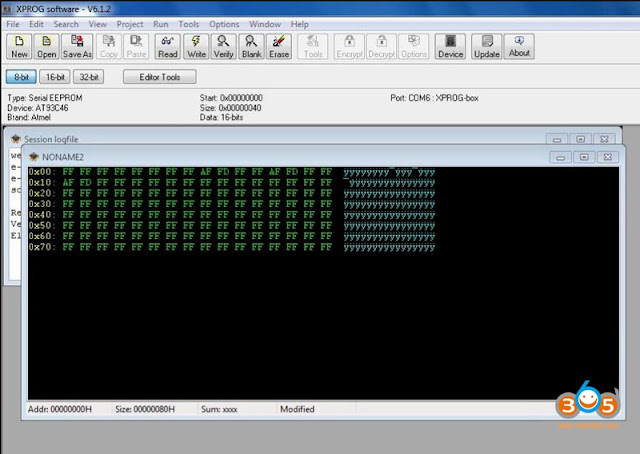Open the Window menu
The height and width of the screenshot is (454, 640).
click(265, 24)
